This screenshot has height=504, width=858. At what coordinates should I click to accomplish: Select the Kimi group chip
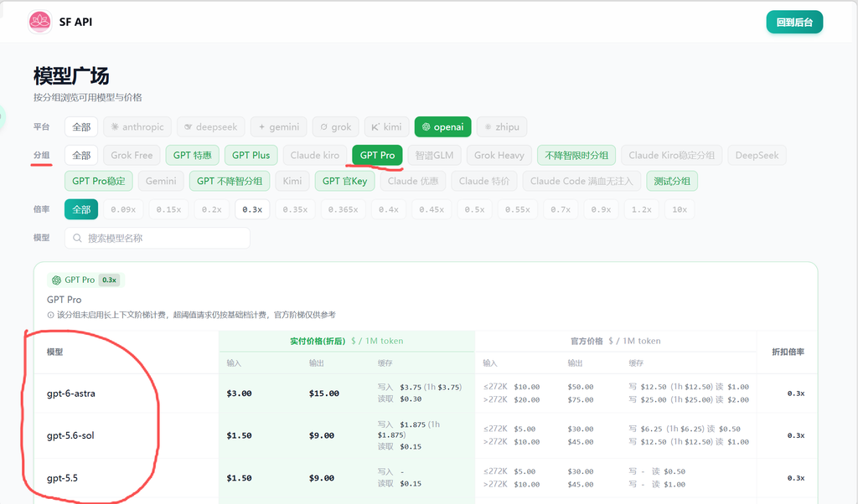click(x=292, y=181)
